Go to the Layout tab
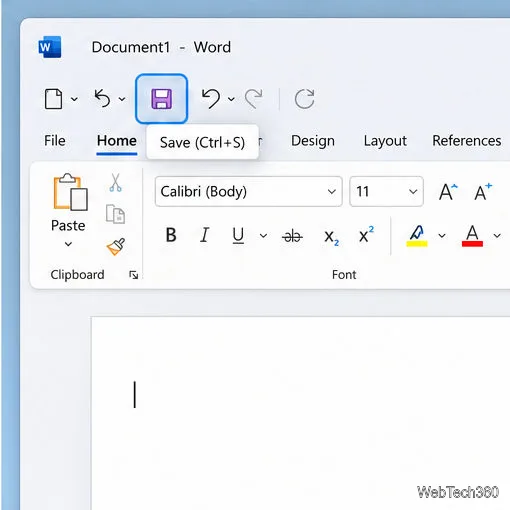The image size is (510, 510). pos(385,141)
